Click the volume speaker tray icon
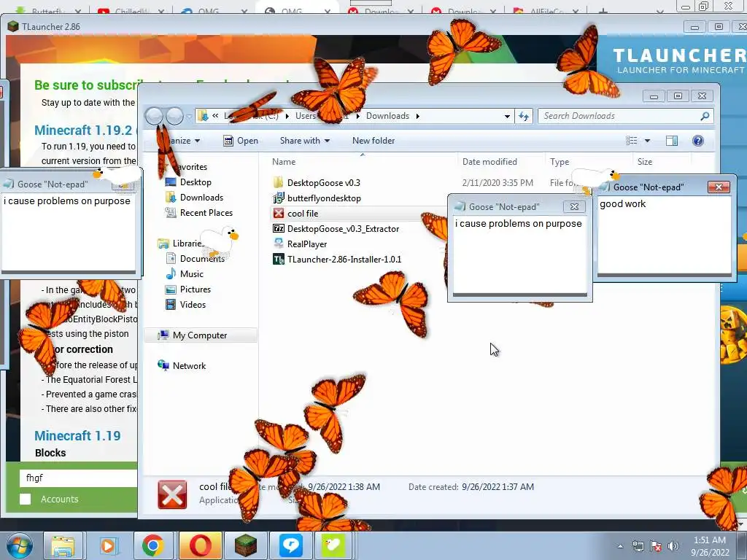Viewport: 747px width, 560px height. click(673, 546)
